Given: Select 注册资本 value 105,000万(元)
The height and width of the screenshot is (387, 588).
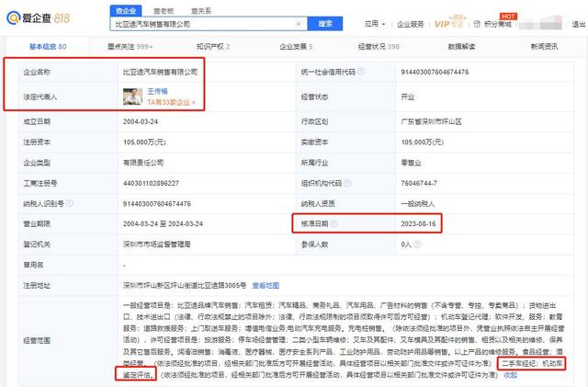Looking at the screenshot, I should click(144, 142).
